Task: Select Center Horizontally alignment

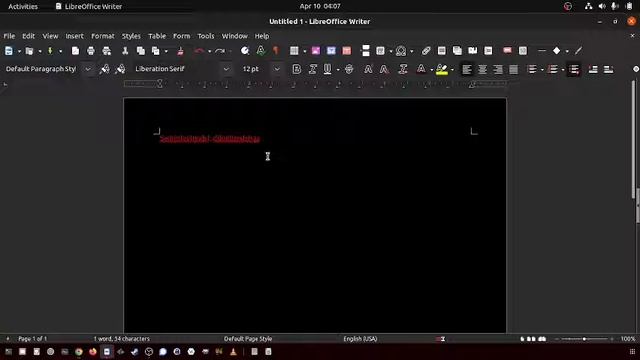Action: pyautogui.click(x=482, y=69)
